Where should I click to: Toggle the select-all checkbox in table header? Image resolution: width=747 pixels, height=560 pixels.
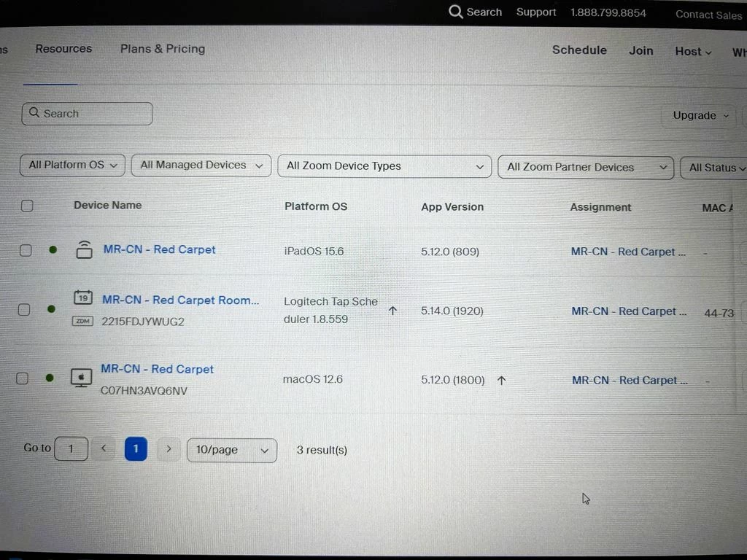coord(27,206)
